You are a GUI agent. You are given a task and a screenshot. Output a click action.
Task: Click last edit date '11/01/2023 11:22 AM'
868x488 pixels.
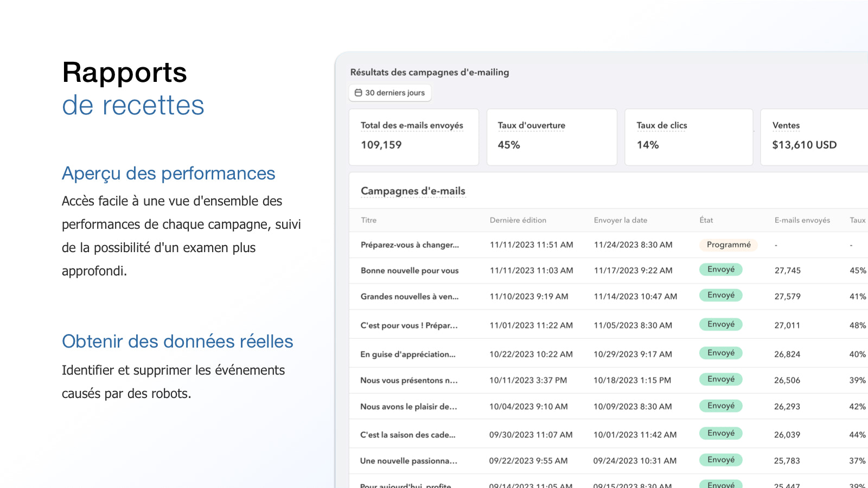point(531,325)
